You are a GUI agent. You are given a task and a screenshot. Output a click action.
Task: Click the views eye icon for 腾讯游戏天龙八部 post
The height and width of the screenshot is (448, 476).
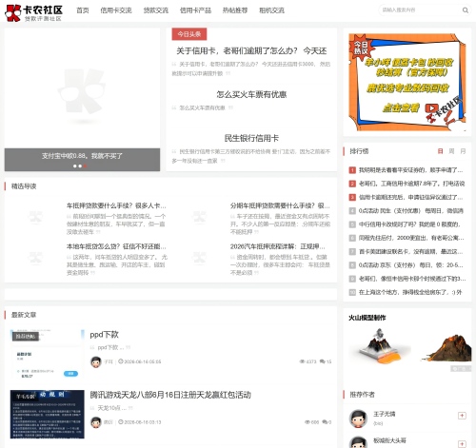(x=307, y=422)
